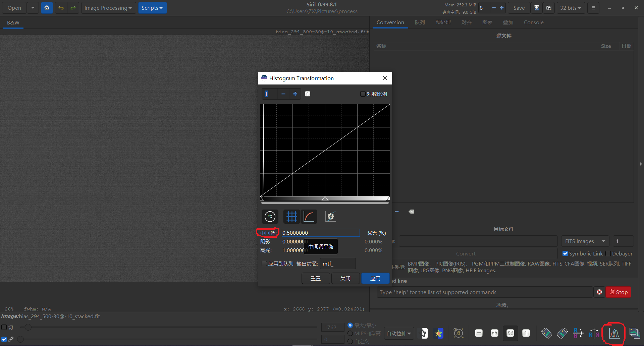
Task: Open the histogram transformation tool in bottom toolbar
Action: tap(614, 333)
